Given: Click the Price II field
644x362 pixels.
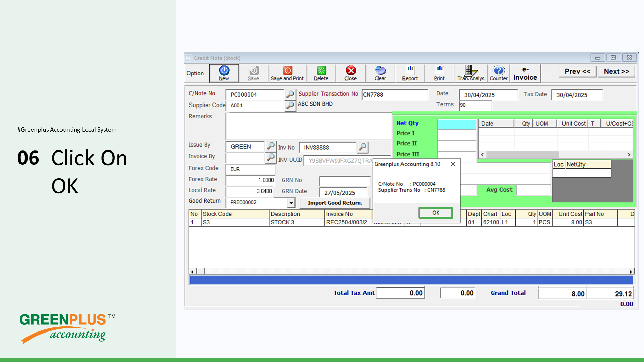Looking at the screenshot, I should (x=457, y=145).
